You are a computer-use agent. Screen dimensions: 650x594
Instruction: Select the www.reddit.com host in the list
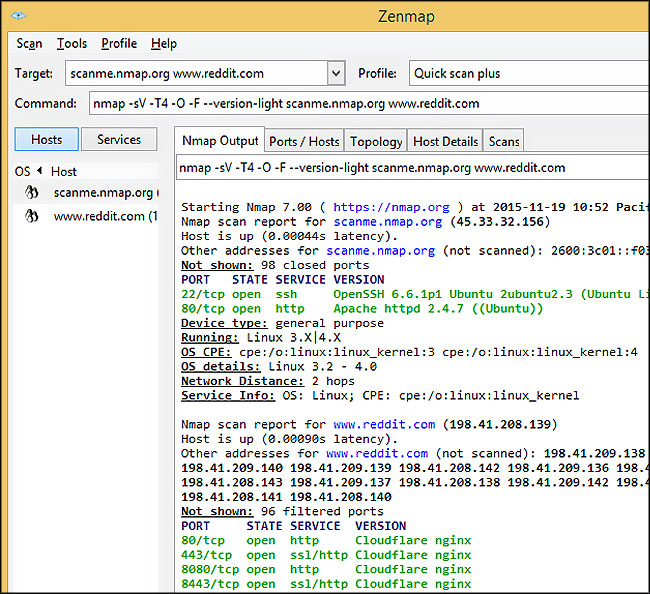click(x=86, y=216)
